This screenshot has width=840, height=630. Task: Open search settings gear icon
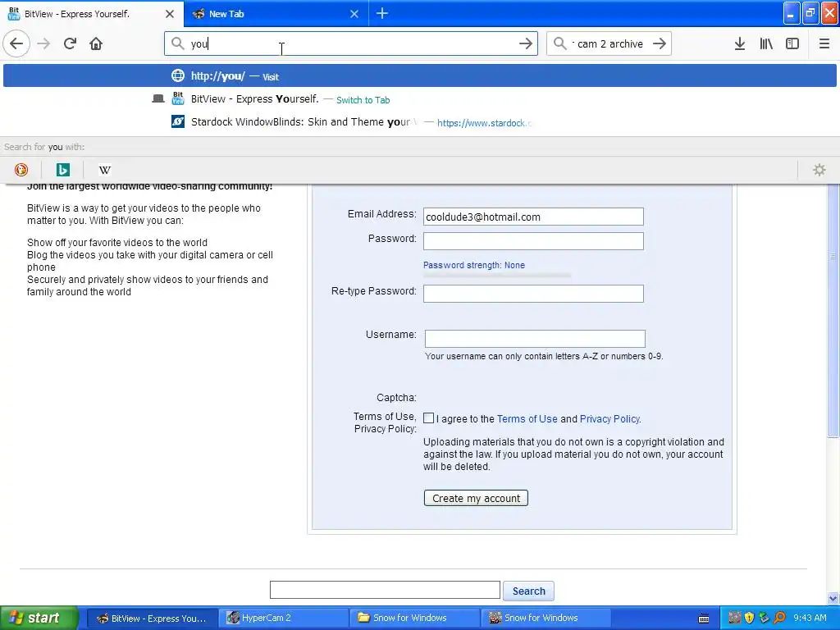[x=819, y=170]
